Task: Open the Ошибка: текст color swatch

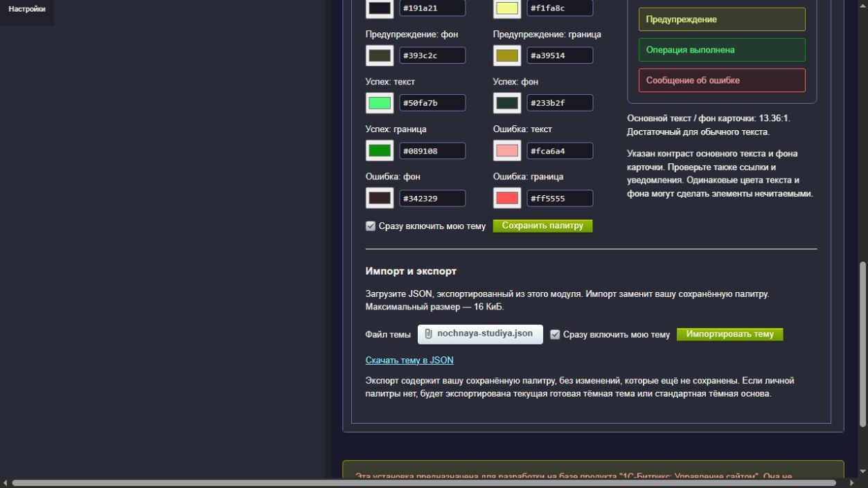Action: point(507,150)
